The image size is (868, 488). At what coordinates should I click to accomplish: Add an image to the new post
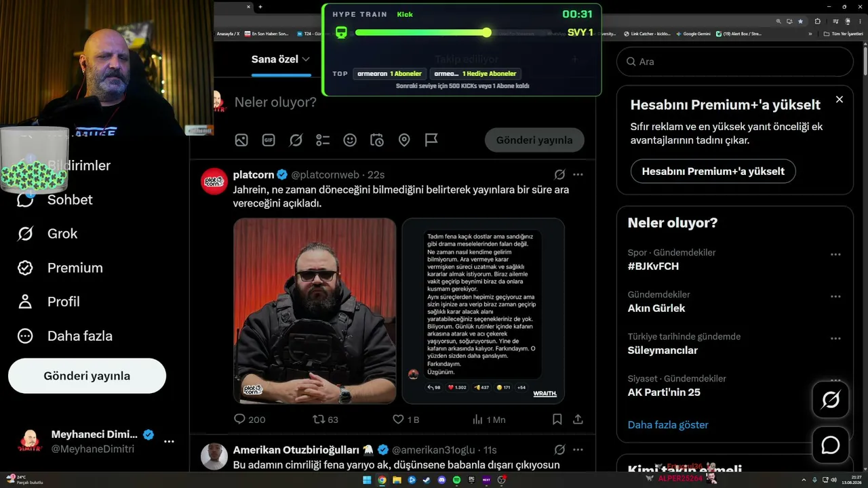pyautogui.click(x=241, y=140)
